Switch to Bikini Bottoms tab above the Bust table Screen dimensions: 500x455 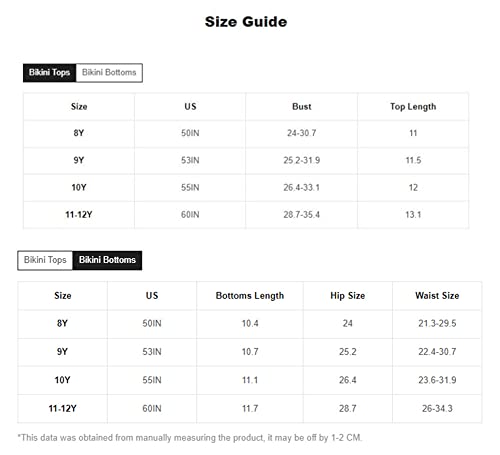[109, 73]
